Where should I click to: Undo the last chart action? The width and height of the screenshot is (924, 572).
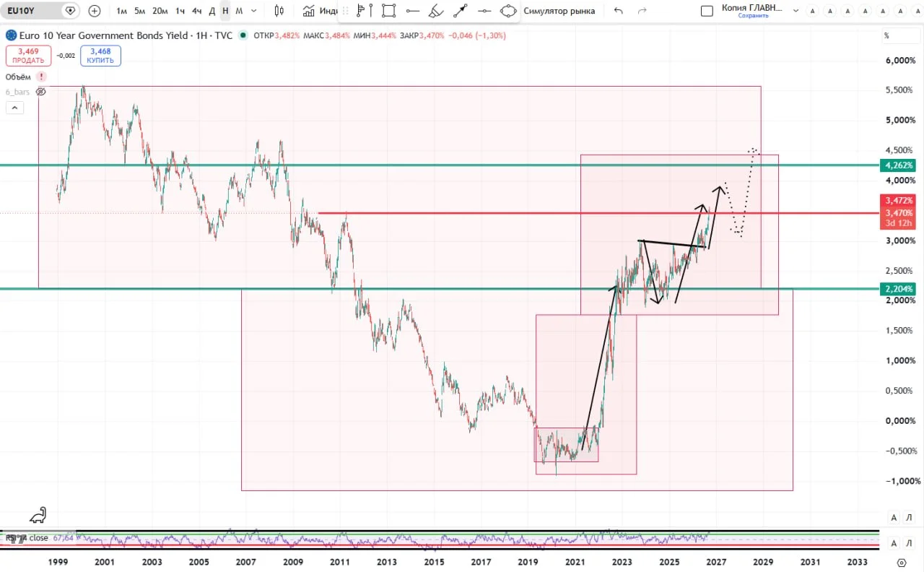pyautogui.click(x=618, y=11)
